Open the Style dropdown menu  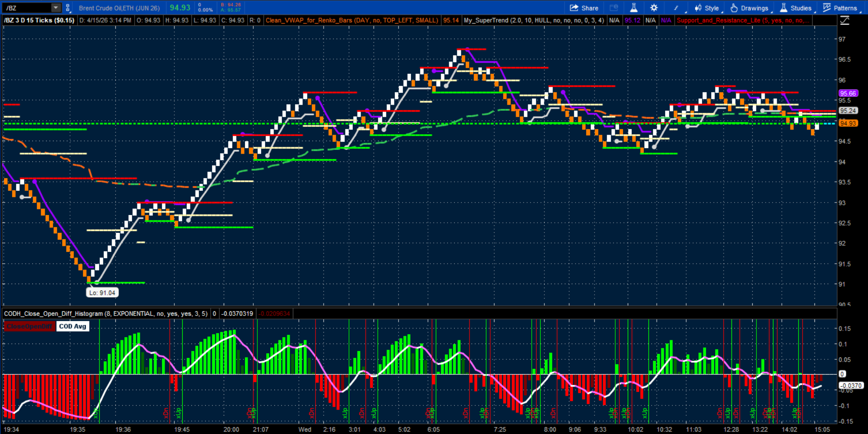707,8
